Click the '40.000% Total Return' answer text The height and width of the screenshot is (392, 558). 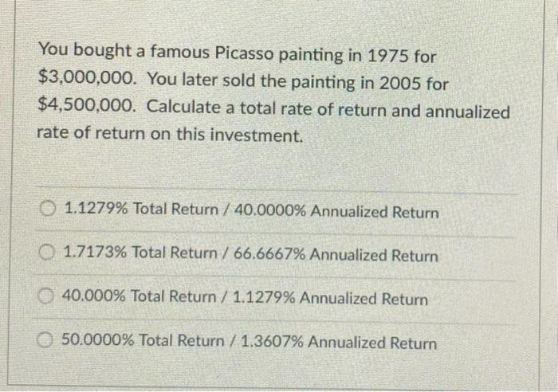pyautogui.click(x=139, y=296)
